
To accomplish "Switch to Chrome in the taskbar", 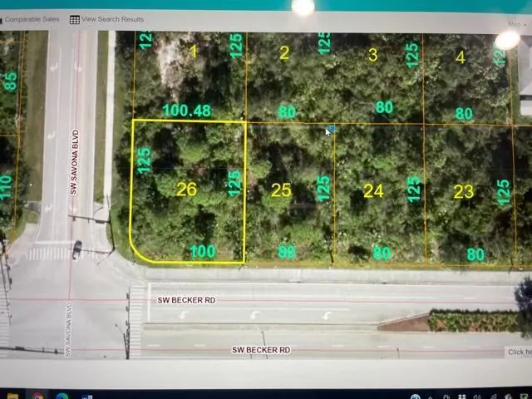I will (x=37, y=397).
